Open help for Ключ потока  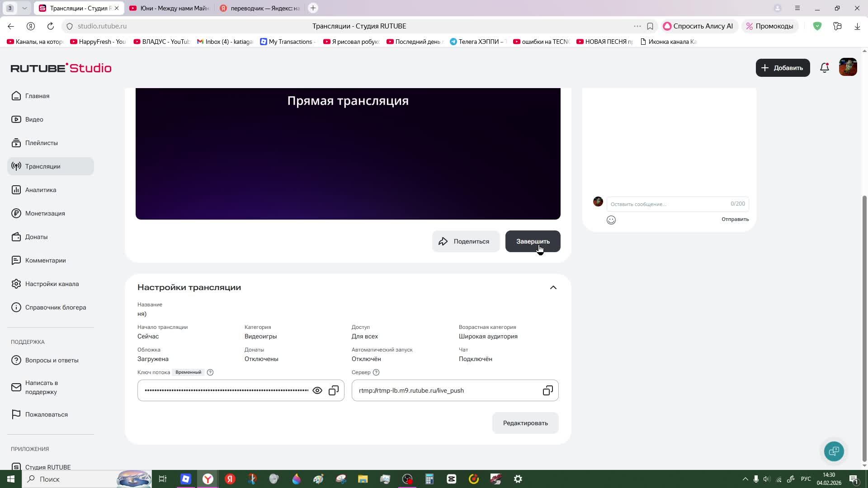(x=210, y=372)
